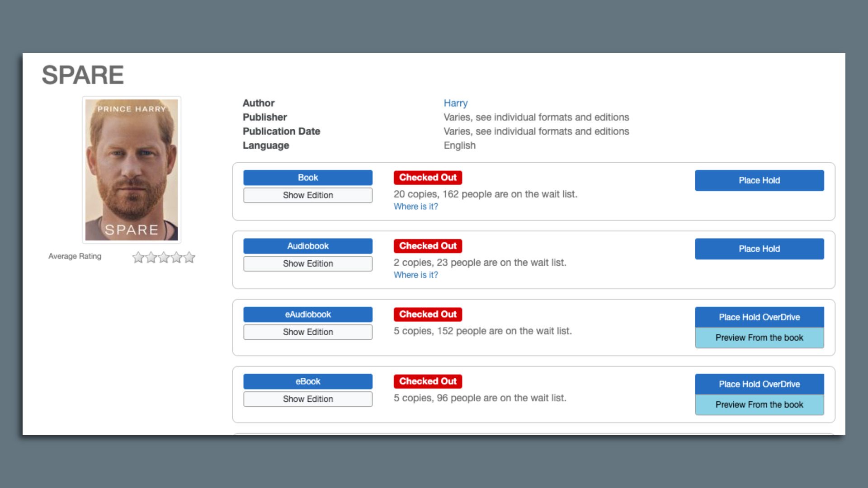The image size is (868, 488).
Task: Click the Publication Date label
Action: [x=281, y=131]
